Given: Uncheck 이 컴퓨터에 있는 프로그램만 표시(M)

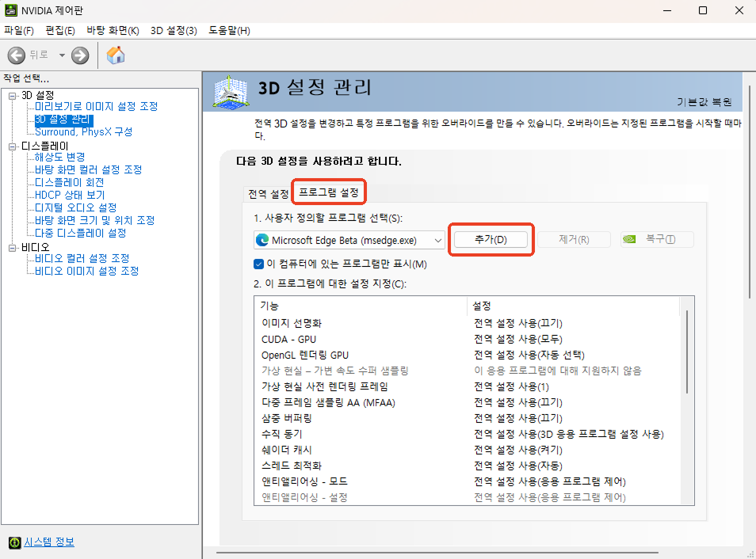Looking at the screenshot, I should 259,264.
